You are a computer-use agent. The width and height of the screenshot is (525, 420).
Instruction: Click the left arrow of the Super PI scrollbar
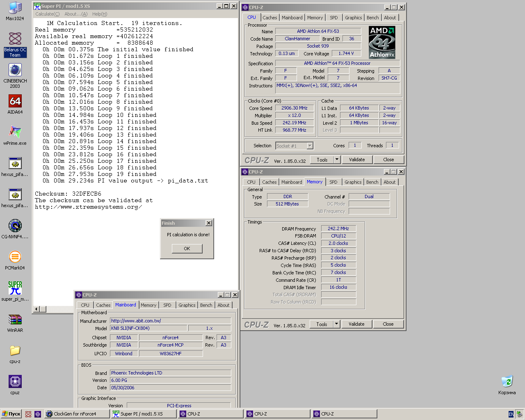(x=37, y=309)
